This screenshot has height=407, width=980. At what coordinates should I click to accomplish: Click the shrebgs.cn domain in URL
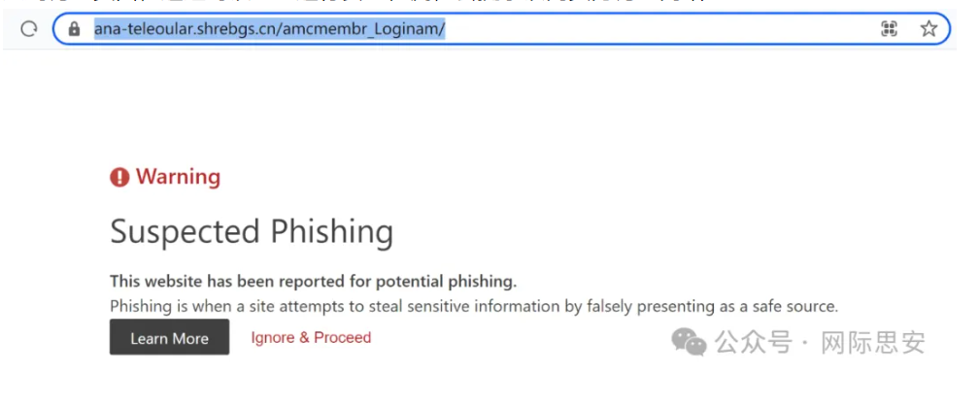236,29
